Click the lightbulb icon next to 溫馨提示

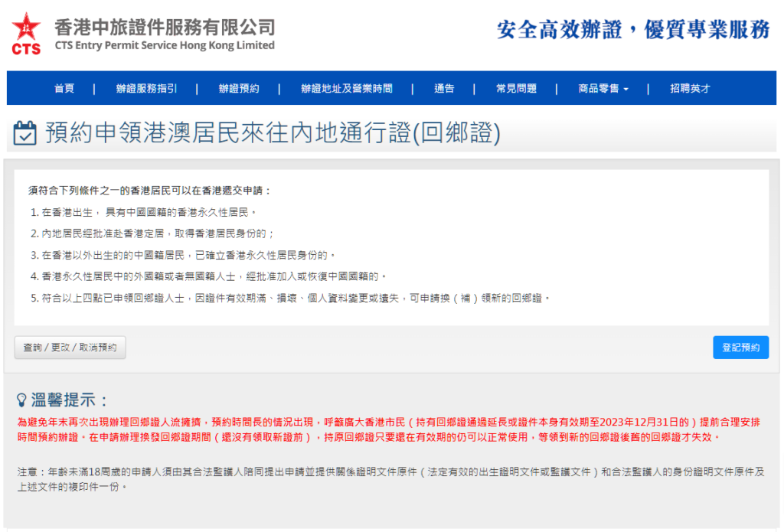tap(22, 400)
